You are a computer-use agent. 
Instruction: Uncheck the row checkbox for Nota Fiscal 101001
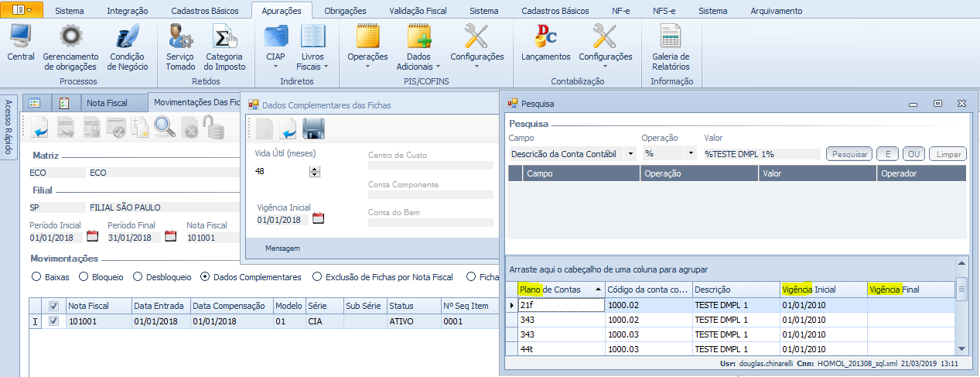[x=53, y=320]
